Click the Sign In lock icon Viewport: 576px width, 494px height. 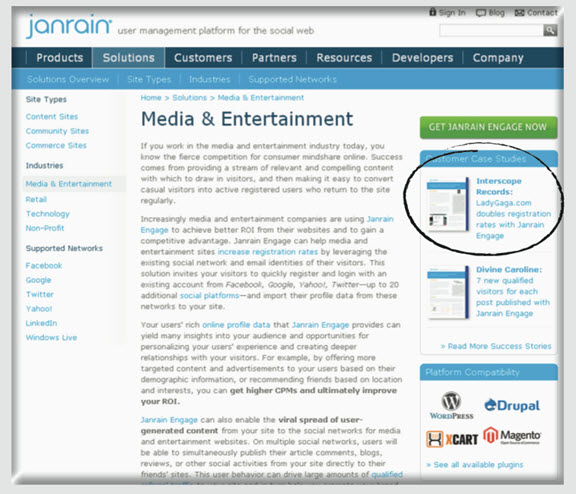point(433,12)
